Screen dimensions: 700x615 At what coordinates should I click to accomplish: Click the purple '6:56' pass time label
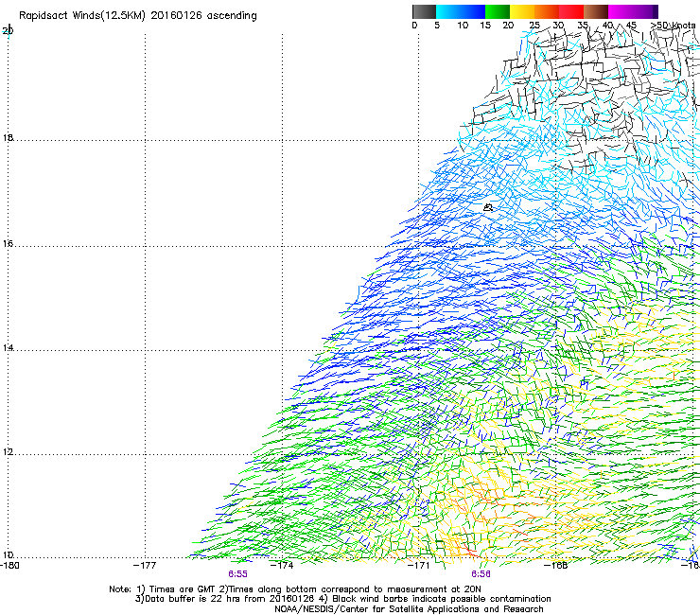click(x=481, y=574)
